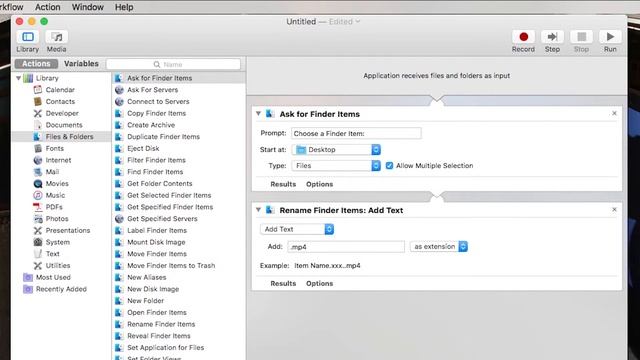Select the Presentations library category icon

38,230
